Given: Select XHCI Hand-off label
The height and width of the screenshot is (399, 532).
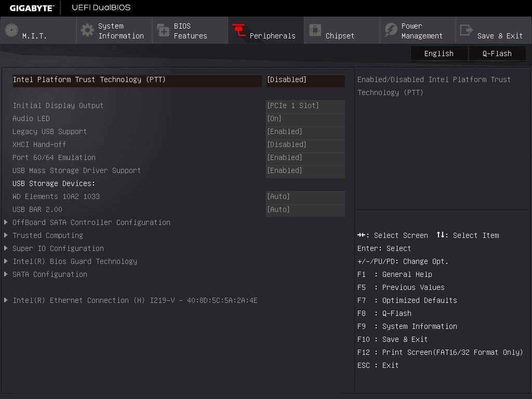Looking at the screenshot, I should [39, 145].
